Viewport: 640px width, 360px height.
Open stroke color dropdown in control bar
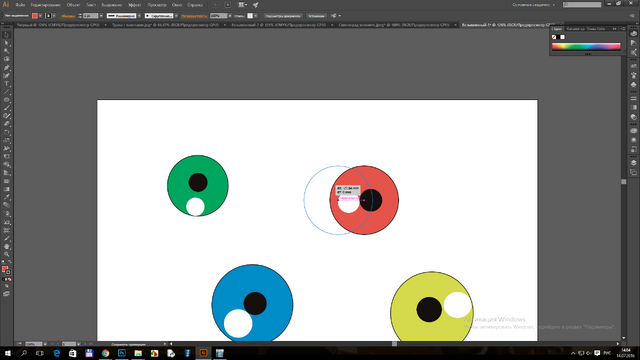point(54,16)
